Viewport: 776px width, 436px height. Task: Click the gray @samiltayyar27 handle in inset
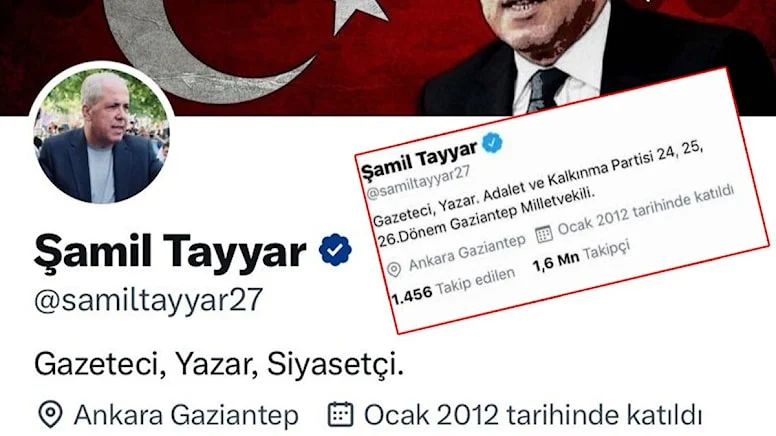[418, 184]
